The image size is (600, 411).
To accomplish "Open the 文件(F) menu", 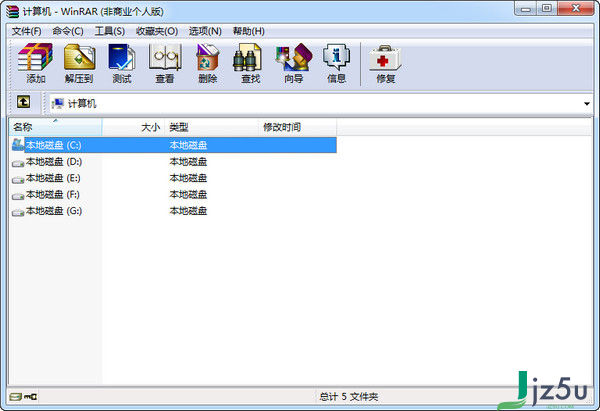I will coord(26,31).
